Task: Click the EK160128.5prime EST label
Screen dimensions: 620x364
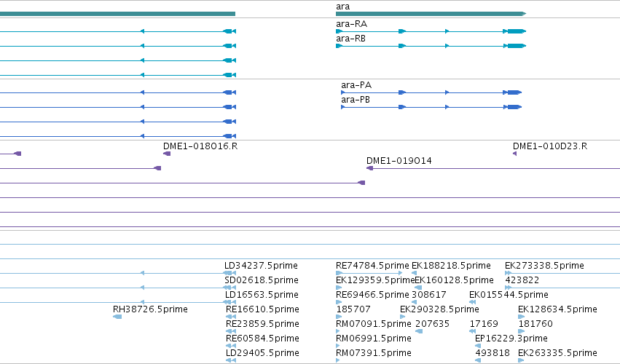Action: click(455, 280)
